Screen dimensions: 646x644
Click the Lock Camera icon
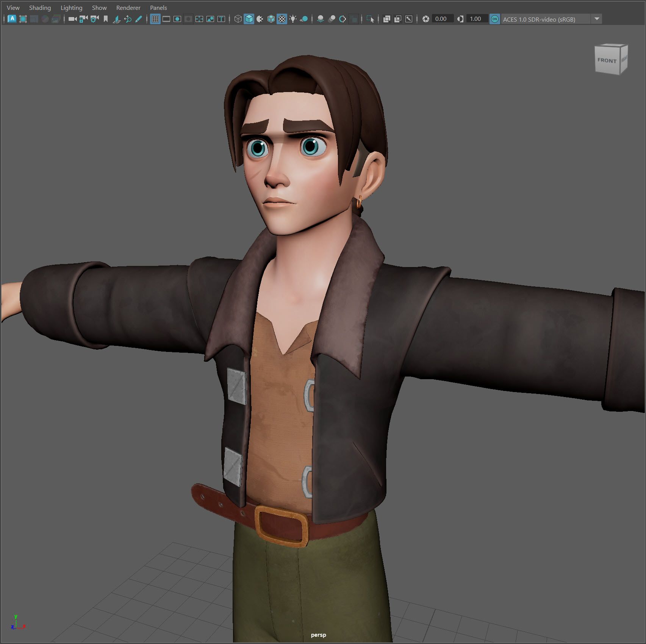pos(84,19)
